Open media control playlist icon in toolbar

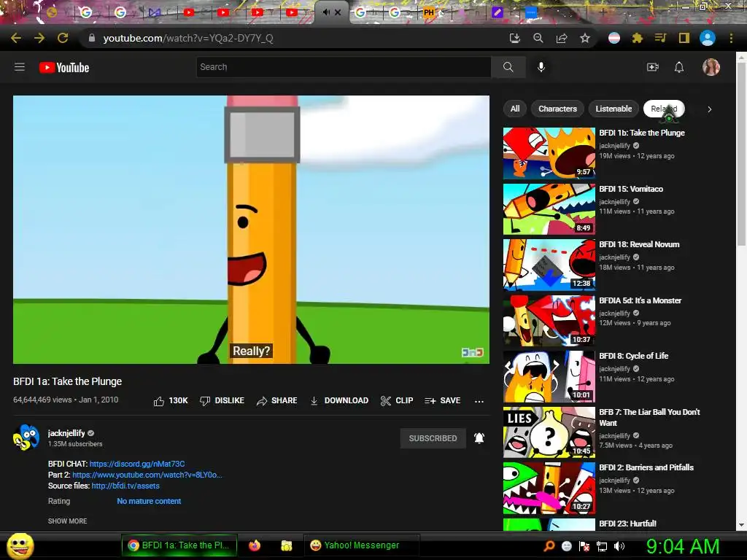[x=660, y=38]
